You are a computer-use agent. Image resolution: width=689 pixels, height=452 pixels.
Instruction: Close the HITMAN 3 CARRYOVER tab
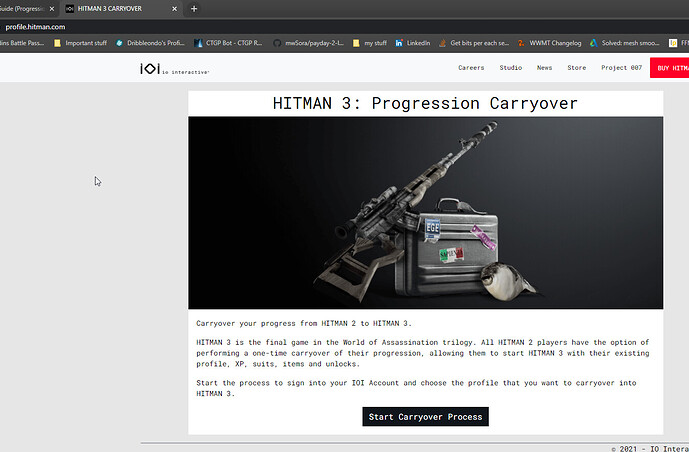point(174,8)
